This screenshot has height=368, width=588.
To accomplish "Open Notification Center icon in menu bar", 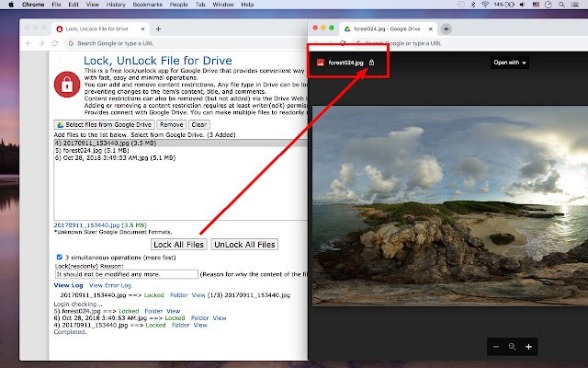I will [575, 5].
